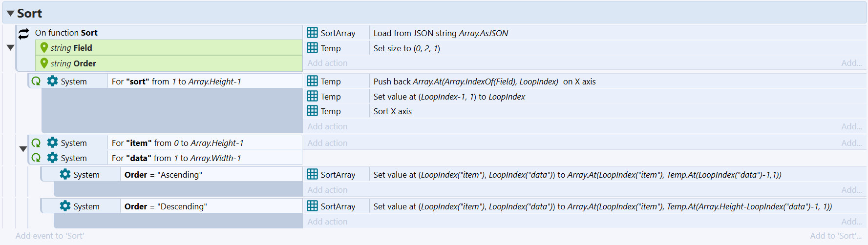
Task: Select the On function Sort condition
Action: click(66, 33)
